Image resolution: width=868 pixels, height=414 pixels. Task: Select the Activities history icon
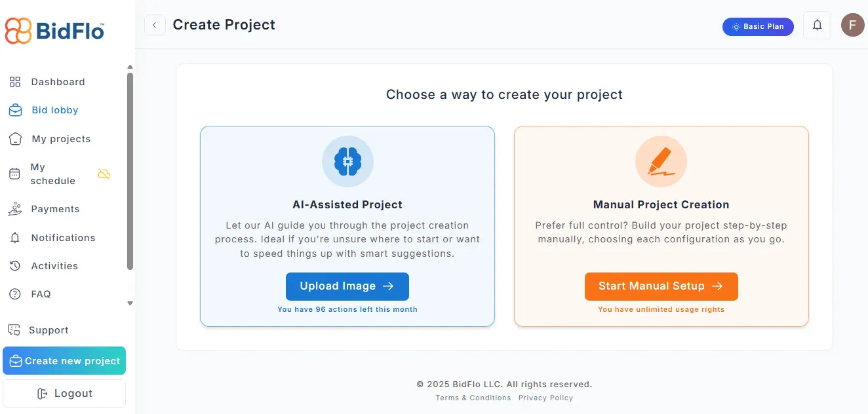click(x=14, y=265)
